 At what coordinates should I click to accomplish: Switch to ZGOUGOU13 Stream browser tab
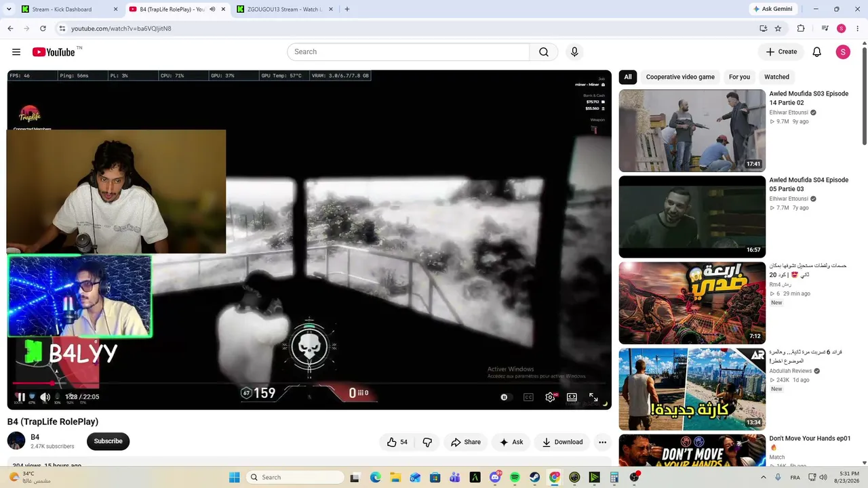coord(284,9)
